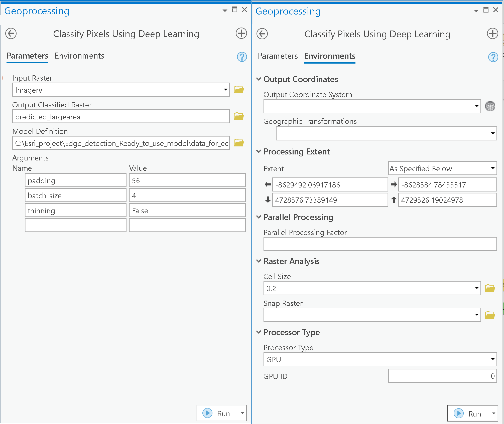Collapse the Processing Extent section
The height and width of the screenshot is (424, 504).
[x=259, y=151]
